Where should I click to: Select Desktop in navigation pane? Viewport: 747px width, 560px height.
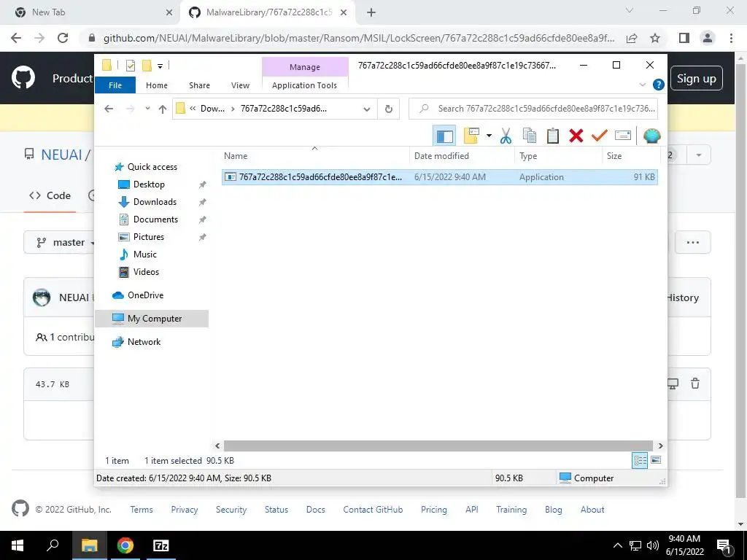pyautogui.click(x=149, y=184)
